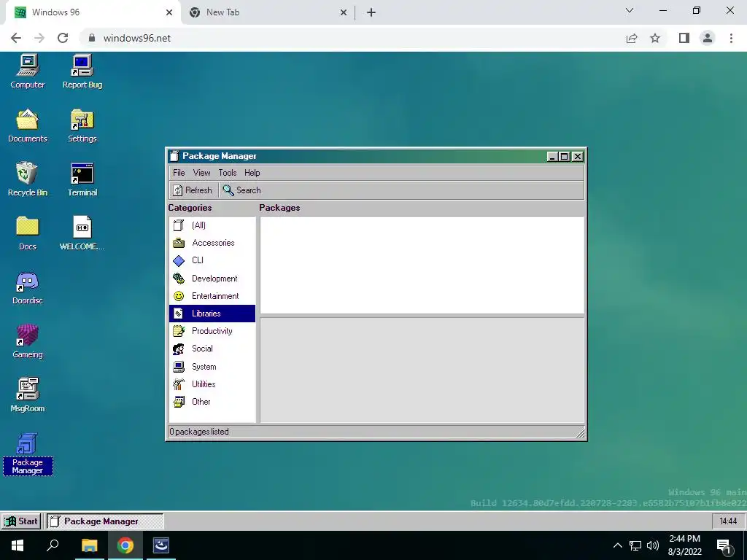Select the WELCOME markdown file icon
747x560 pixels.
[82, 233]
